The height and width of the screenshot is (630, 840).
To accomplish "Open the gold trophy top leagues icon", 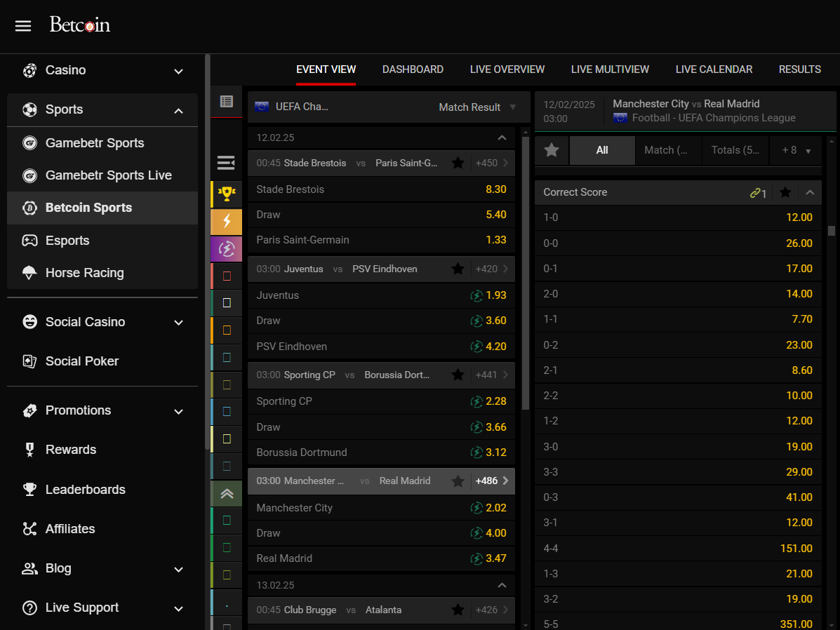I will click(x=226, y=194).
